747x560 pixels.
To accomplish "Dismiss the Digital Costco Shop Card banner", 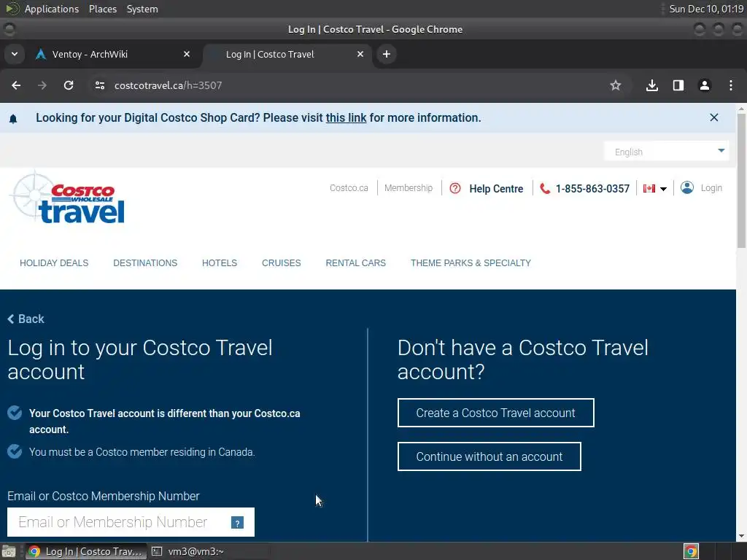I will (x=713, y=117).
